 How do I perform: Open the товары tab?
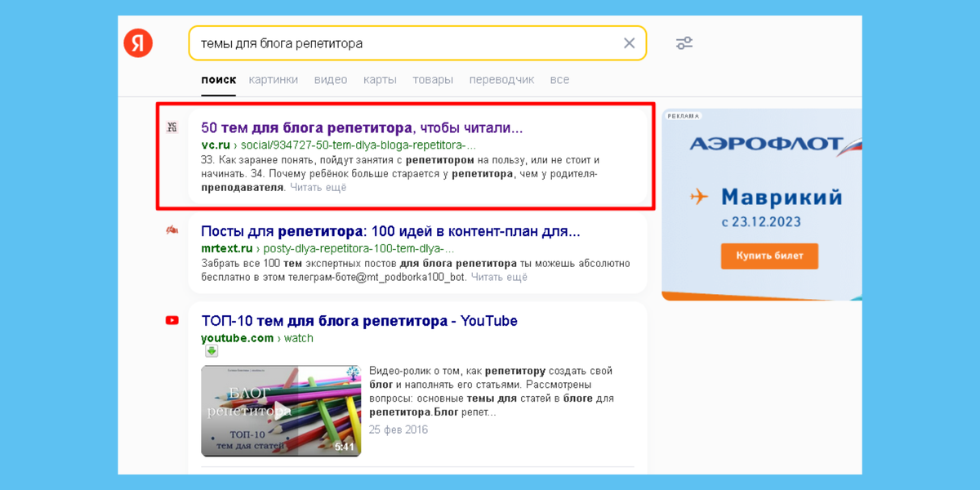click(433, 80)
